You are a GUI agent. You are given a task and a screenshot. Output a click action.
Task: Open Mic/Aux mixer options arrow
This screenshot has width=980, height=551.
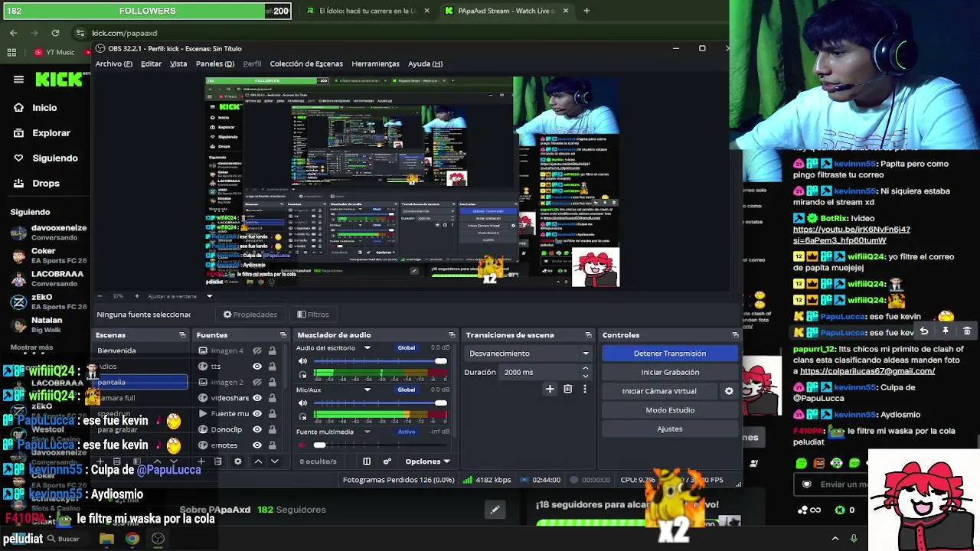click(x=367, y=390)
